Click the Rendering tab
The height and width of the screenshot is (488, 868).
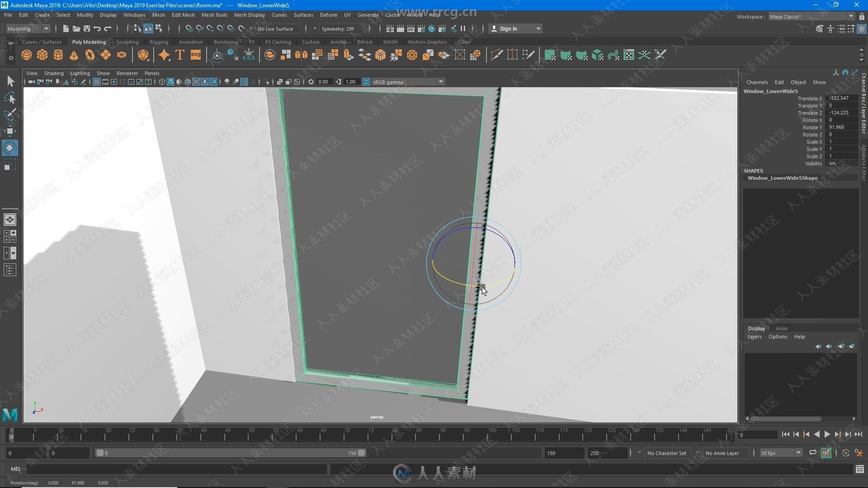(225, 42)
